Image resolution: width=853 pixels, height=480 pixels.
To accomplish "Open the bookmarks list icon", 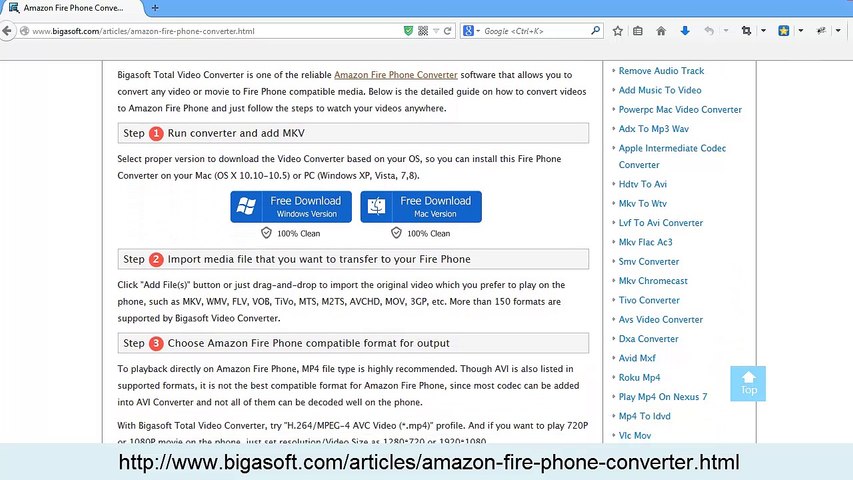I will pyautogui.click(x=638, y=31).
